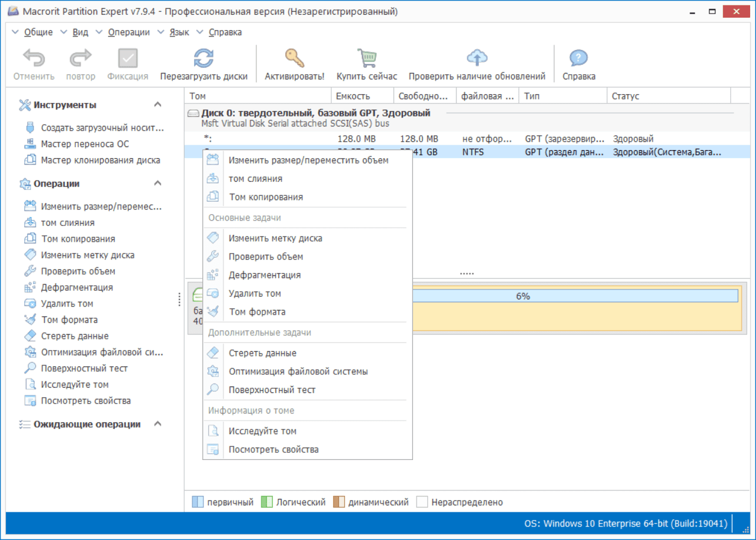
Task: Collapse the Инструменты sidebar section
Action: click(x=158, y=105)
